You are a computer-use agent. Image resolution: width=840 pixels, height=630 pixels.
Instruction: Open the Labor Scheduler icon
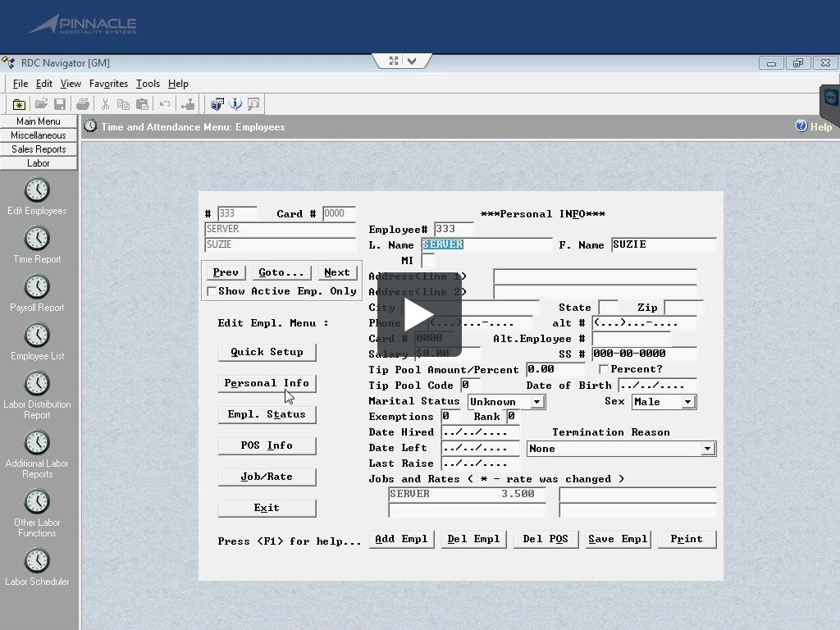pyautogui.click(x=37, y=560)
